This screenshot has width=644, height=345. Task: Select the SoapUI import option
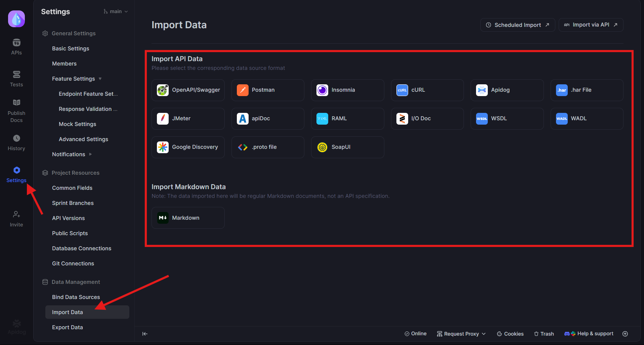[347, 147]
